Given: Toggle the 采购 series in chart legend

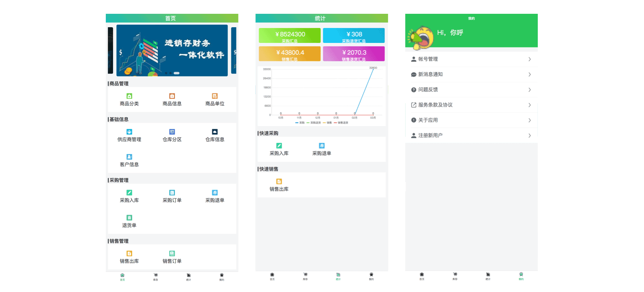Looking at the screenshot, I should (x=300, y=123).
